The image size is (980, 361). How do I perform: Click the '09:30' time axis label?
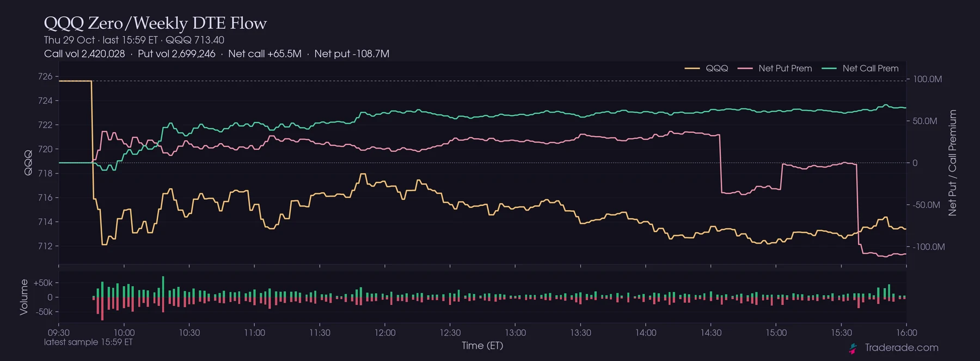(59, 333)
